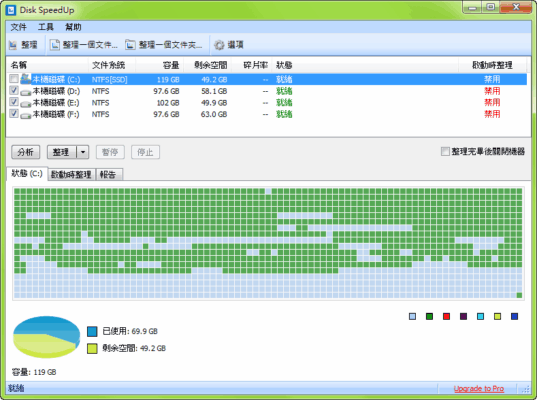The image size is (537, 400).
Task: Click the 分析 analyze button
Action: (x=26, y=152)
